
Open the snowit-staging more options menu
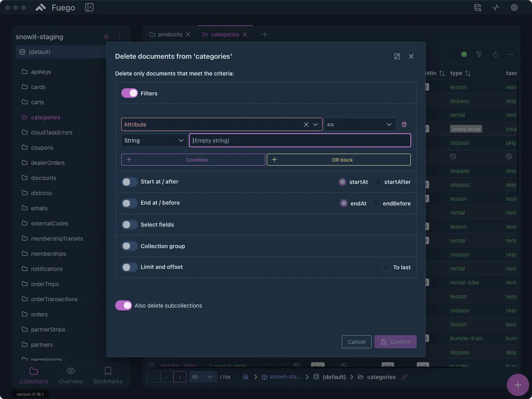pos(119,37)
